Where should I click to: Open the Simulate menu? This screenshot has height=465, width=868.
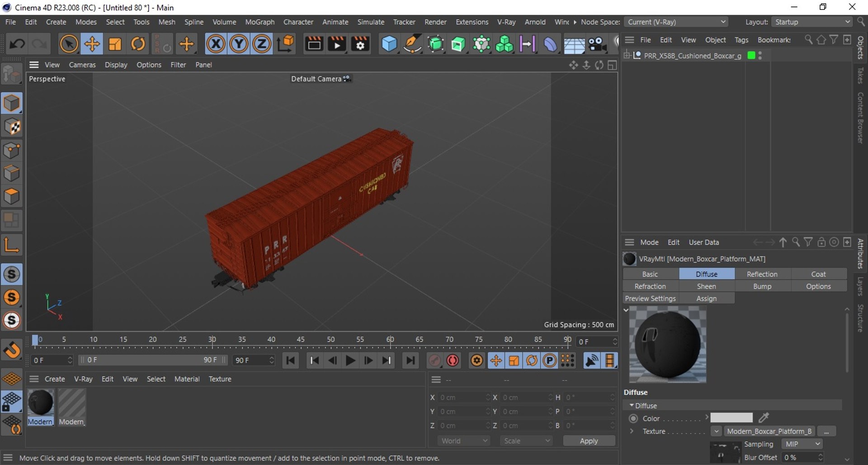pos(371,22)
